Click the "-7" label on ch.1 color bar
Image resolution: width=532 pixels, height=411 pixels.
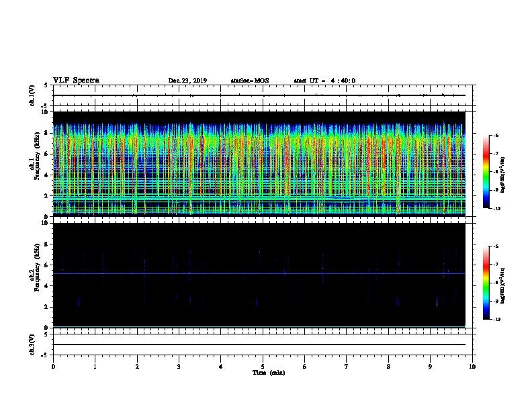496,154
